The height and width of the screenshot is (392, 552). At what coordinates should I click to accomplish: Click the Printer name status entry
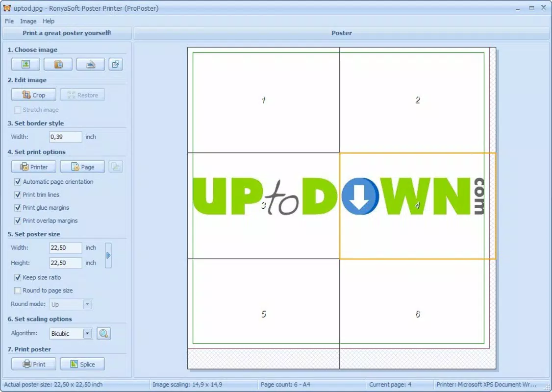(x=486, y=385)
